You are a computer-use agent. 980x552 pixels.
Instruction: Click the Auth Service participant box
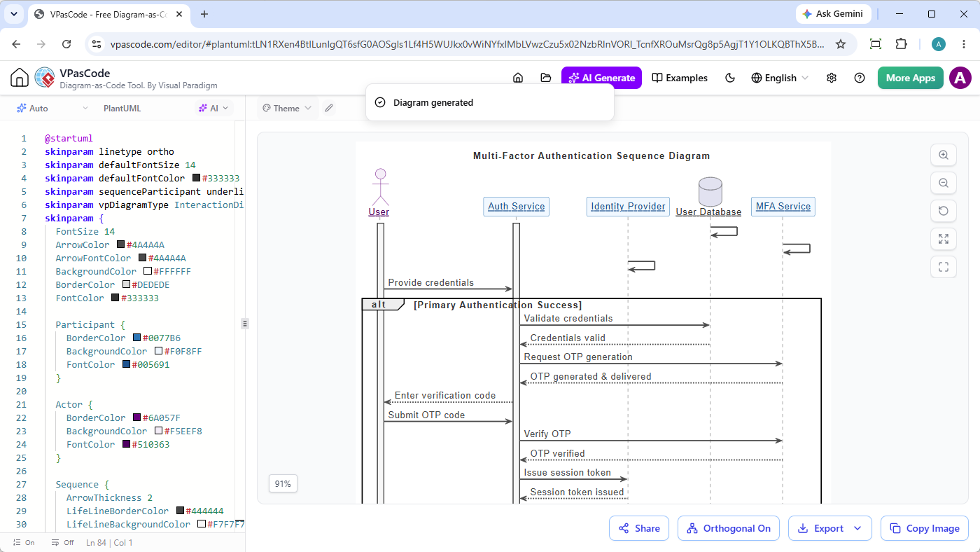pos(517,206)
